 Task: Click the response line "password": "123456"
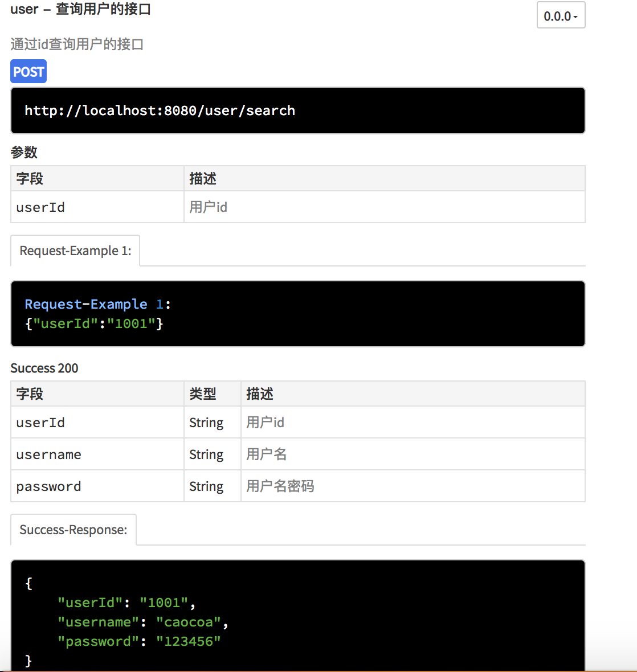coord(139,642)
